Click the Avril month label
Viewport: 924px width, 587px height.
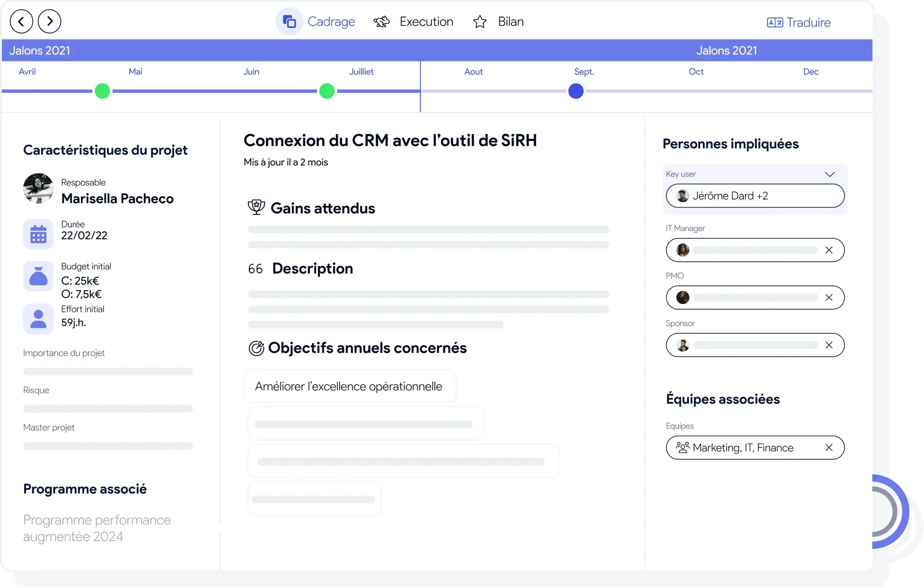(27, 71)
